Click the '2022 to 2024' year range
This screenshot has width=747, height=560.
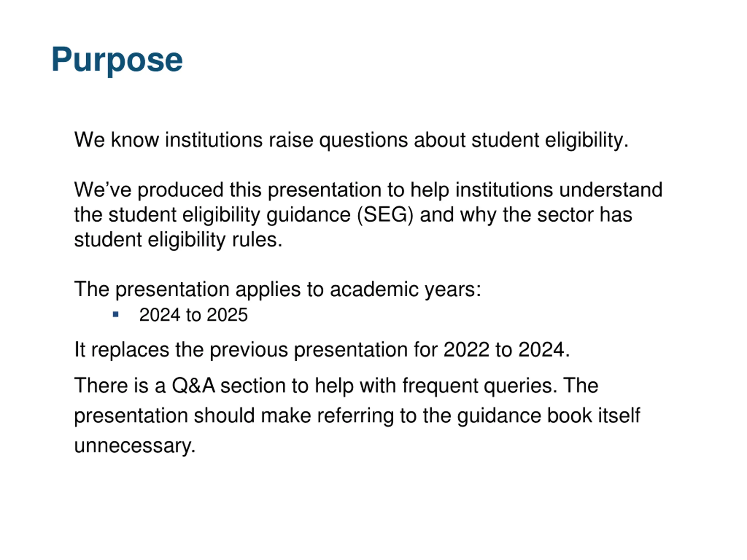(x=504, y=349)
